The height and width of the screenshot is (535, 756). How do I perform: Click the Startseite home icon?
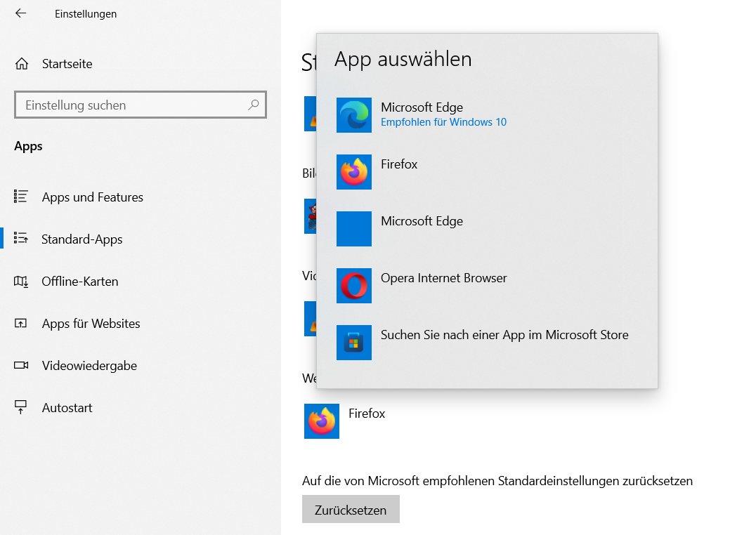pos(21,64)
